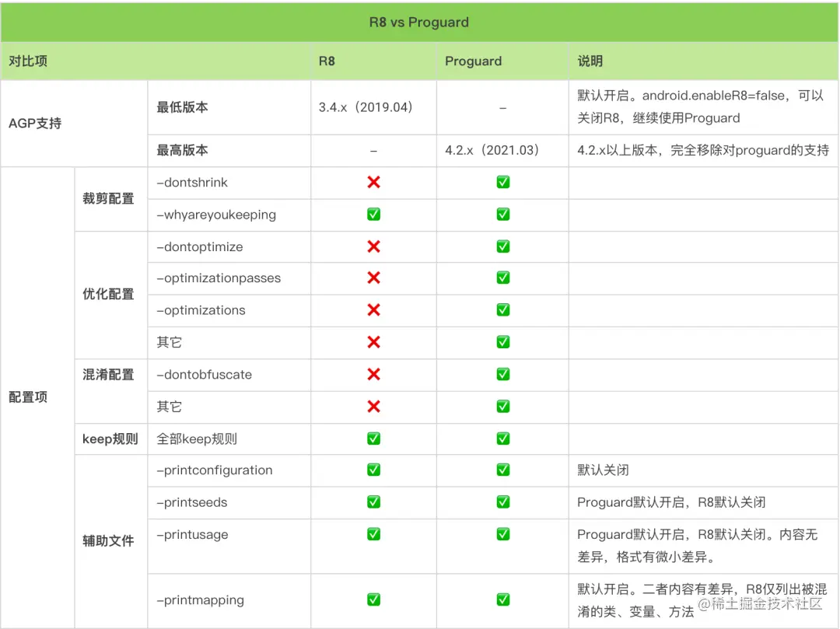The width and height of the screenshot is (840, 629).
Task: Click the -optimizations option name
Action: (201, 310)
